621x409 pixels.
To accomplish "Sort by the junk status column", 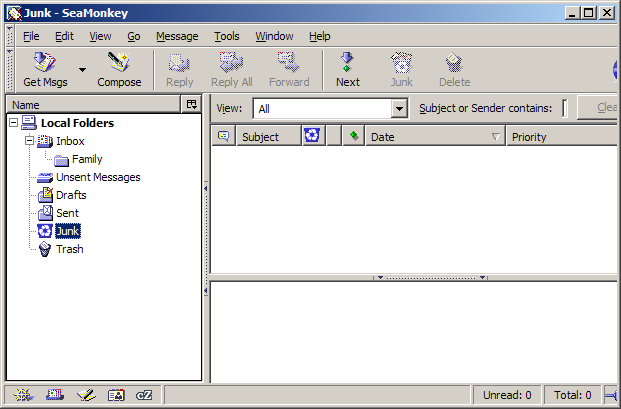I will click(312, 137).
